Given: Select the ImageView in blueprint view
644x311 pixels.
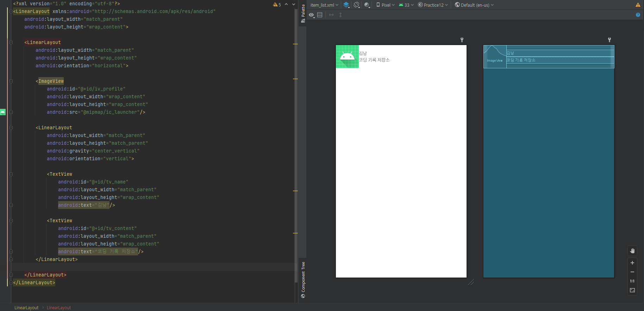Looking at the screenshot, I should 495,57.
